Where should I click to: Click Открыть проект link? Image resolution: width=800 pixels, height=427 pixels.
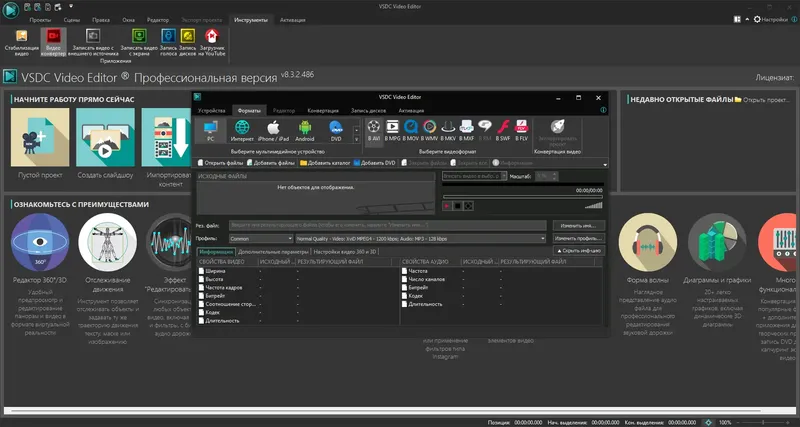[x=761, y=99]
